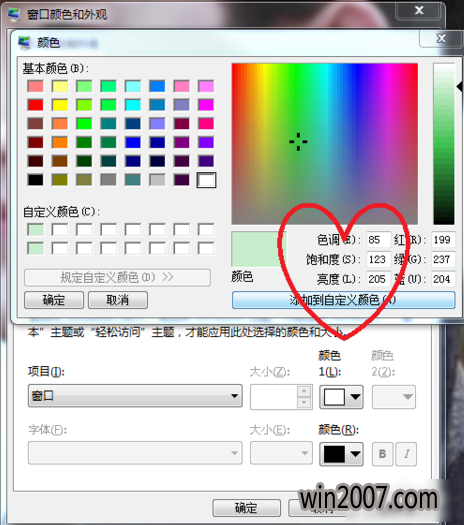Close the 颜色 dialog
The width and height of the screenshot is (464, 525).
(x=441, y=38)
